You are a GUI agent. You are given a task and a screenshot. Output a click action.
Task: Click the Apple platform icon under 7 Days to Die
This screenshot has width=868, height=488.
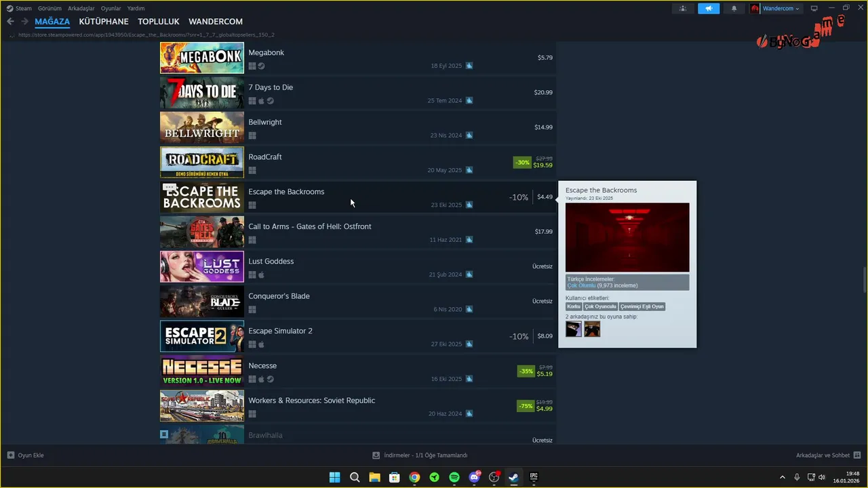pos(262,101)
